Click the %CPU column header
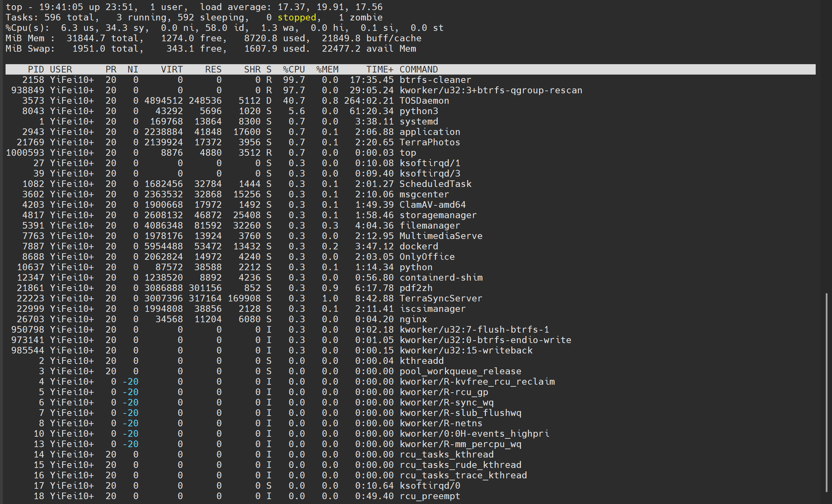Image resolution: width=832 pixels, height=504 pixels. (293, 69)
